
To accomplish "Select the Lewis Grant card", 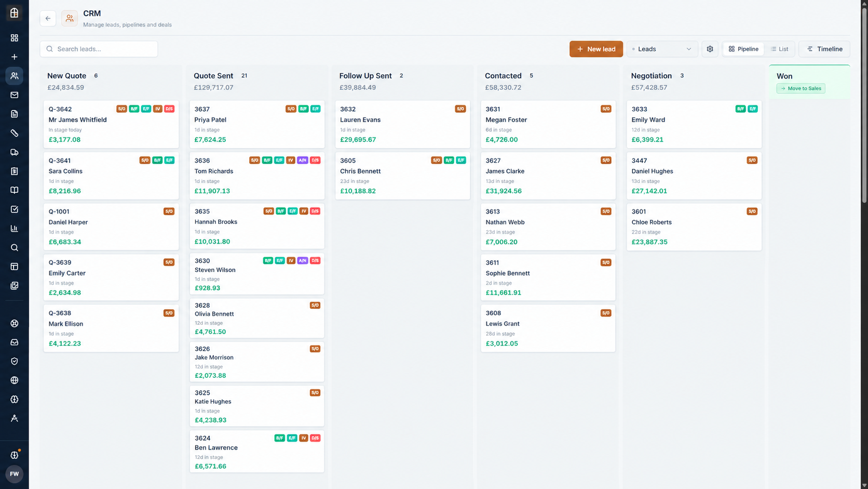I will pos(548,328).
